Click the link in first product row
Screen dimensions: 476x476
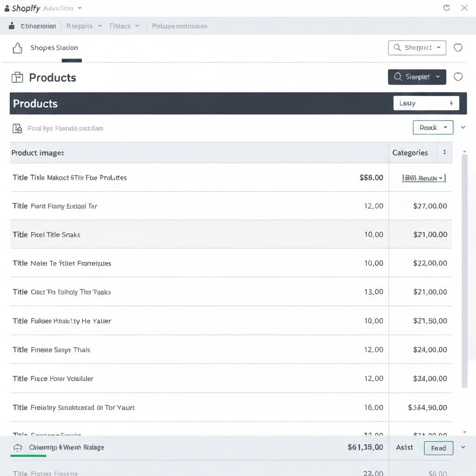pos(423,178)
